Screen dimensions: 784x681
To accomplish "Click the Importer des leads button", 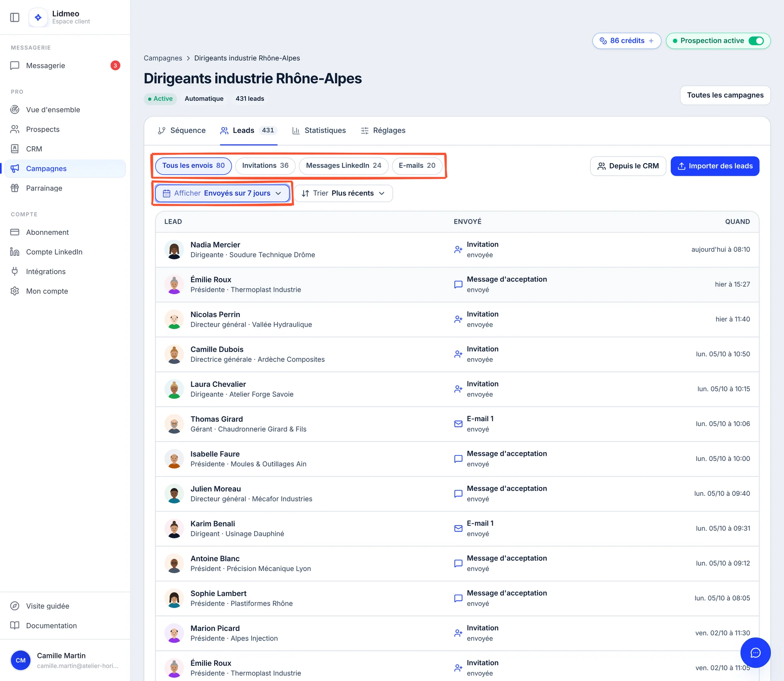I will [715, 166].
